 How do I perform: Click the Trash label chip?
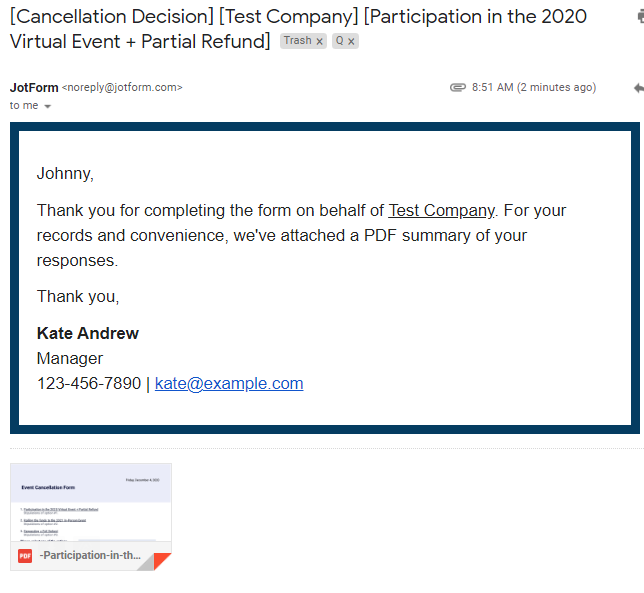click(x=297, y=41)
